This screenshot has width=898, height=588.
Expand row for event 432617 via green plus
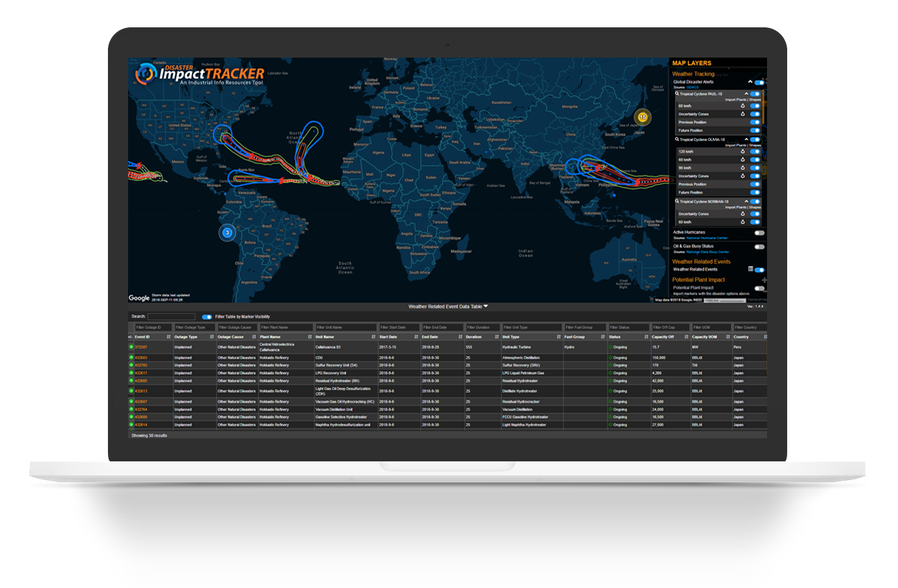point(131,373)
